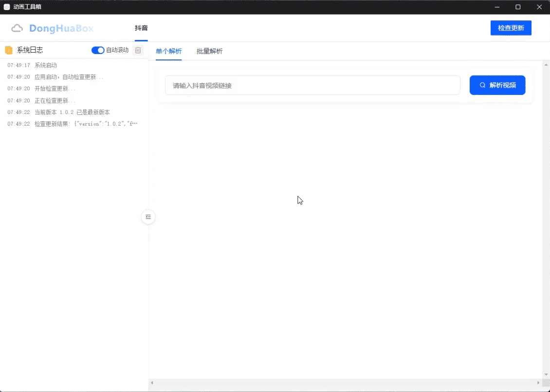Click the application icon in the title bar
Viewport: 550px width, 392px height.
coord(7,7)
